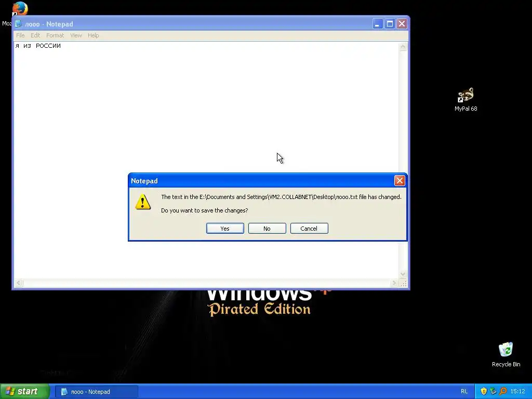Close the Notepad save prompt dialog
532x399 pixels.
click(x=400, y=180)
